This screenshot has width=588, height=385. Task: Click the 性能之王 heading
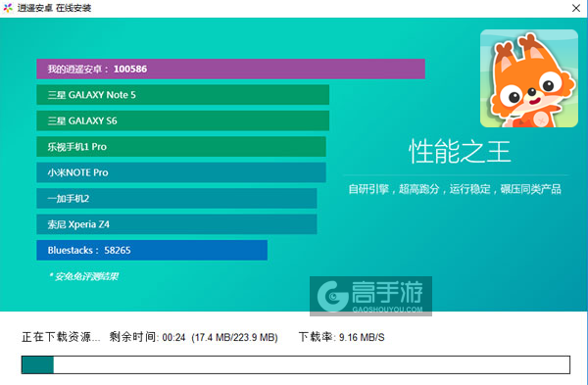click(x=460, y=152)
